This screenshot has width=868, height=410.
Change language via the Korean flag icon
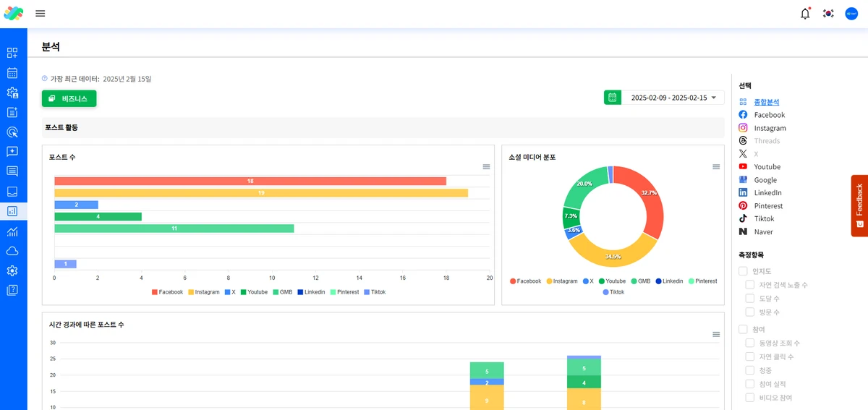coord(828,13)
